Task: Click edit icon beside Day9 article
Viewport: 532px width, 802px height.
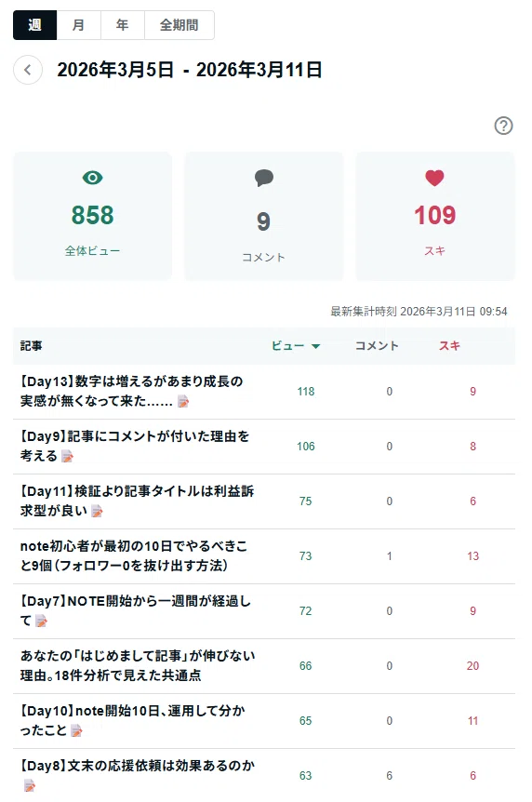Action: point(67,456)
